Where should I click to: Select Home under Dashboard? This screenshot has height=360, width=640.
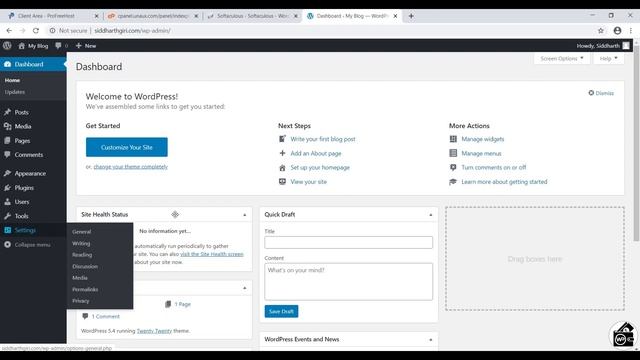coord(12,80)
